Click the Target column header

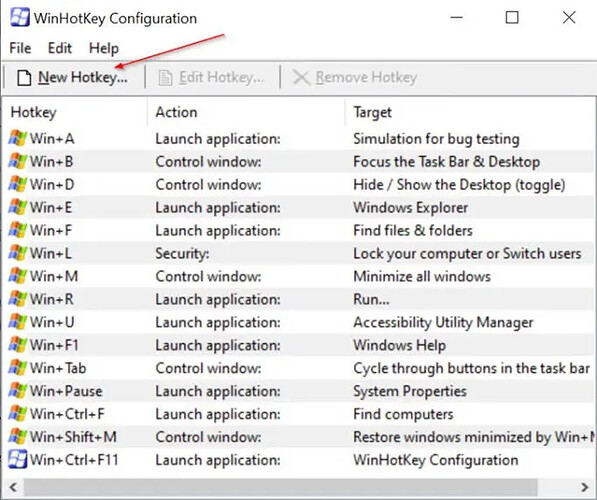(x=372, y=112)
